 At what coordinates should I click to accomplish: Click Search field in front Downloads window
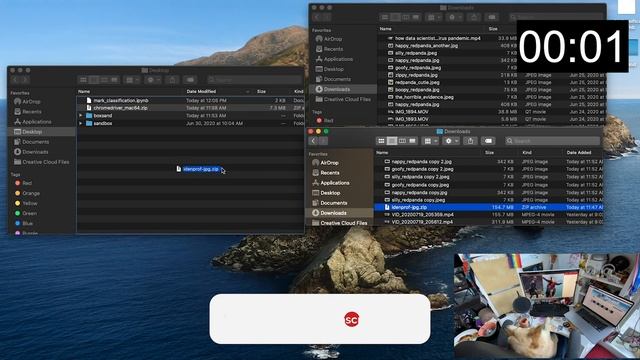[553, 141]
